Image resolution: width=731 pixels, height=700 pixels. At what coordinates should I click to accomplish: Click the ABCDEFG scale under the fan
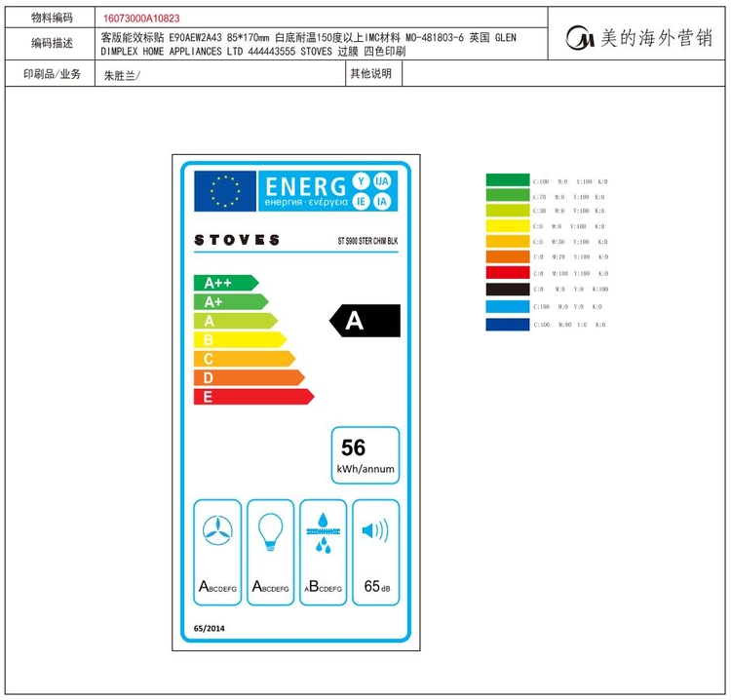tap(217, 586)
